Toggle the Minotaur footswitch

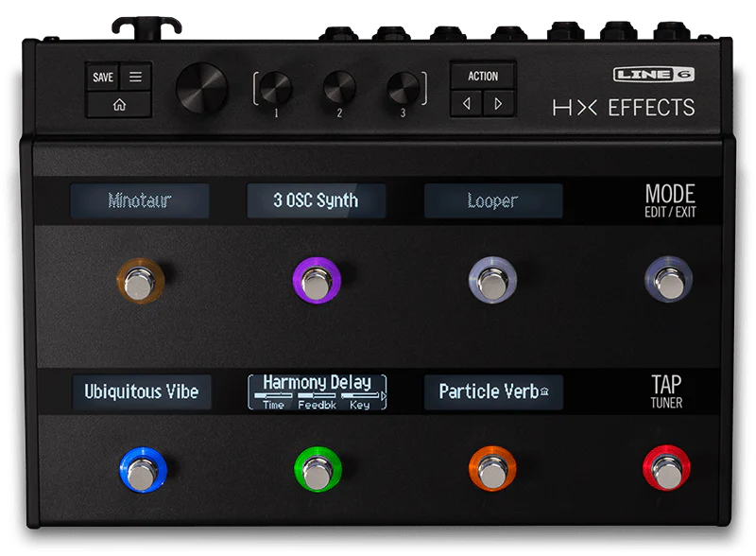click(140, 280)
